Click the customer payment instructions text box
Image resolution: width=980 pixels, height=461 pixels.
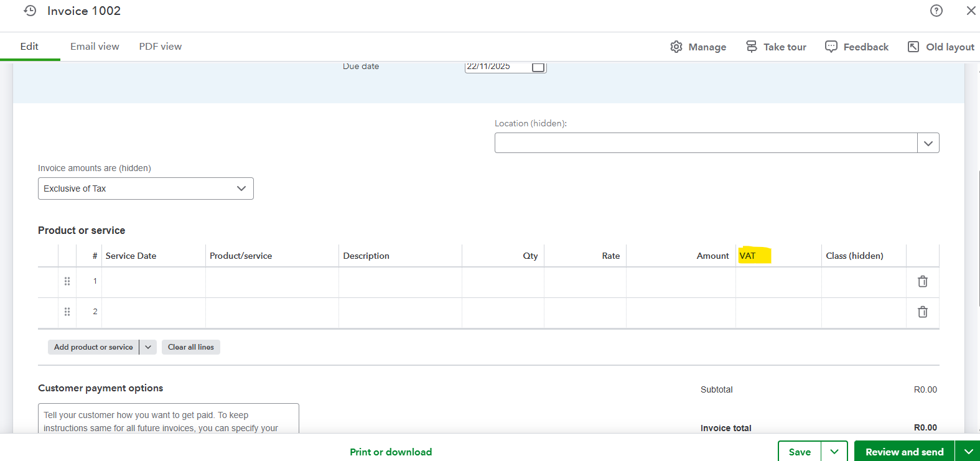(168, 421)
